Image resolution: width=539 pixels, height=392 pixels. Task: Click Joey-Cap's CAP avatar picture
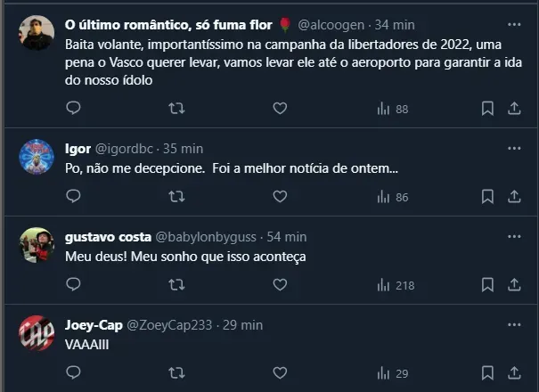tap(37, 333)
